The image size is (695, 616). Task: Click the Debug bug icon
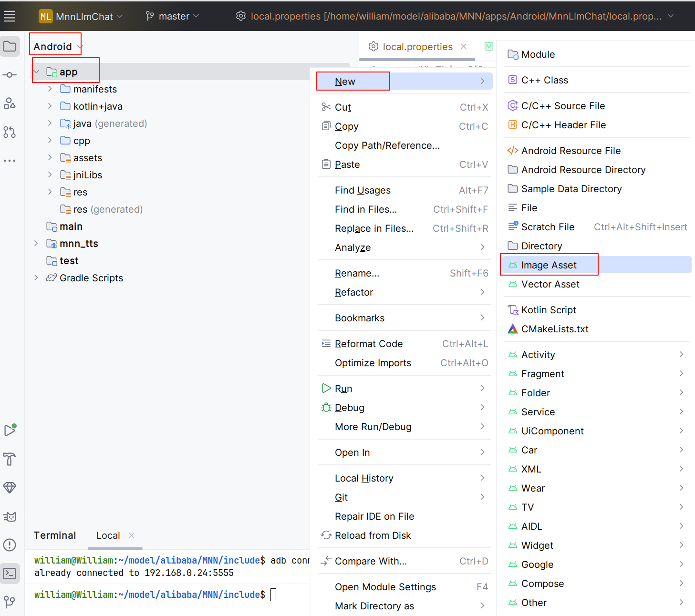pyautogui.click(x=326, y=407)
